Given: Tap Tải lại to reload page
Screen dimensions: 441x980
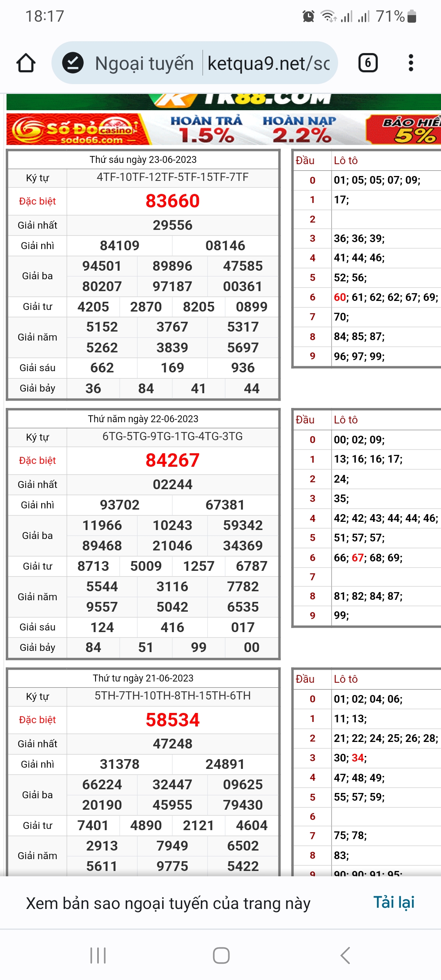Looking at the screenshot, I should [394, 902].
